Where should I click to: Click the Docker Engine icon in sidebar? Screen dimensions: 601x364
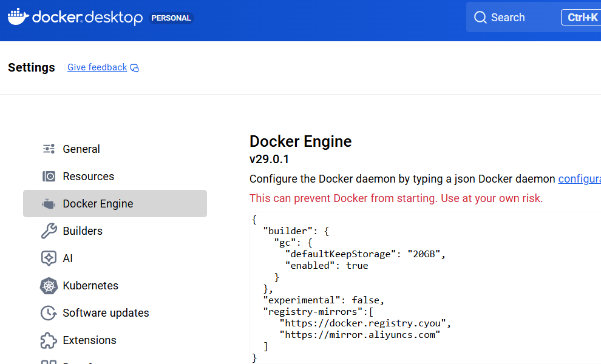pos(49,204)
